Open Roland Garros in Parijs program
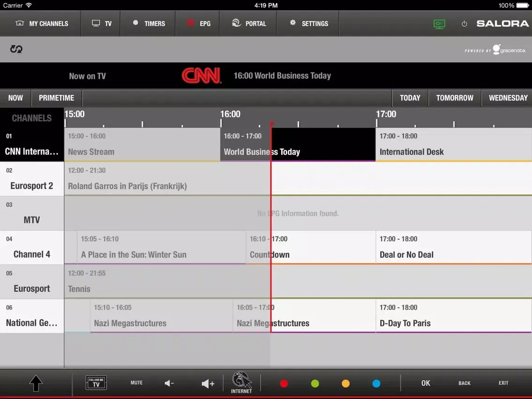The height and width of the screenshot is (399, 532). point(298,179)
